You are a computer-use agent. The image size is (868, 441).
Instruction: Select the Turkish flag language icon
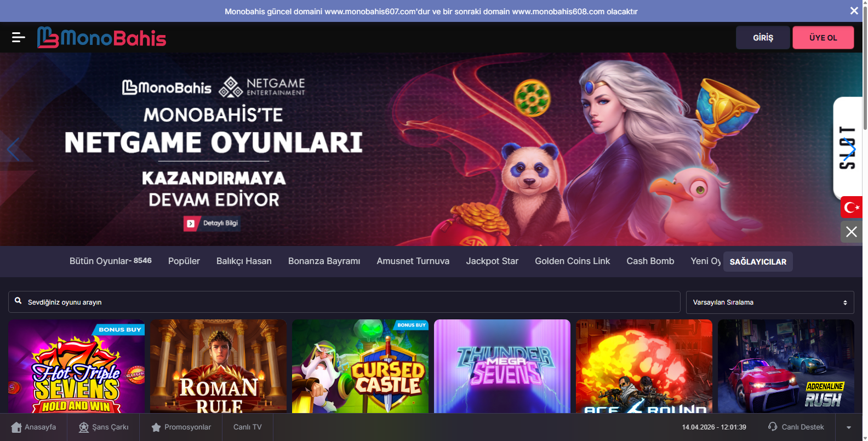pyautogui.click(x=851, y=207)
